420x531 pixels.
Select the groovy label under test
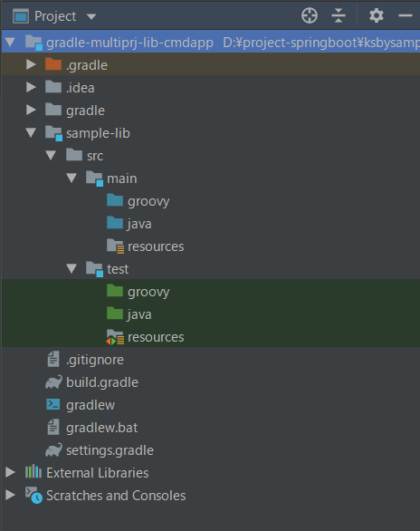148,292
